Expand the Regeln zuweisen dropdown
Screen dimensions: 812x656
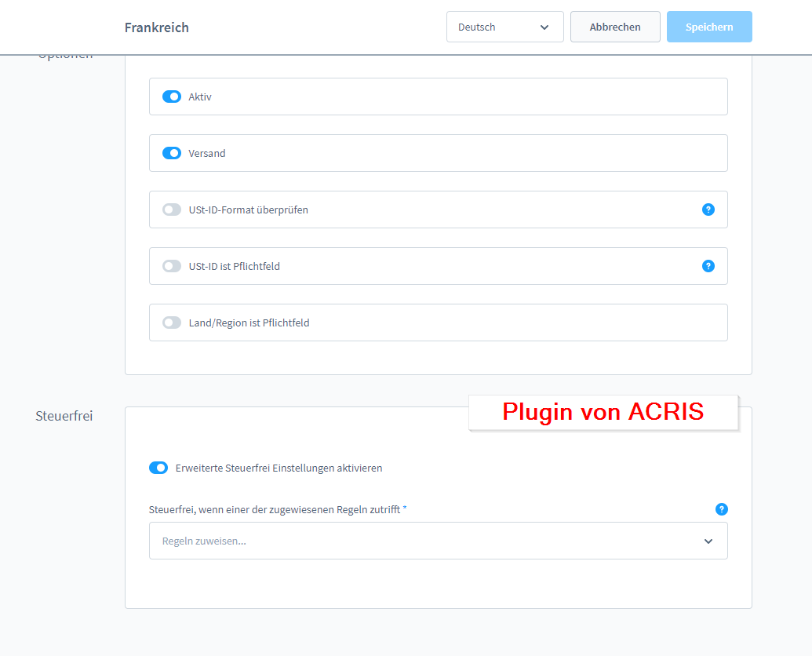[x=438, y=541]
